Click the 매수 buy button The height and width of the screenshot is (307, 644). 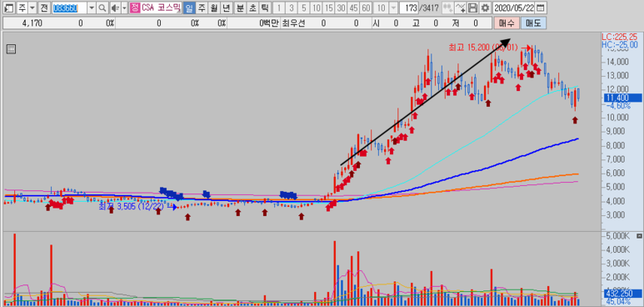(507, 23)
